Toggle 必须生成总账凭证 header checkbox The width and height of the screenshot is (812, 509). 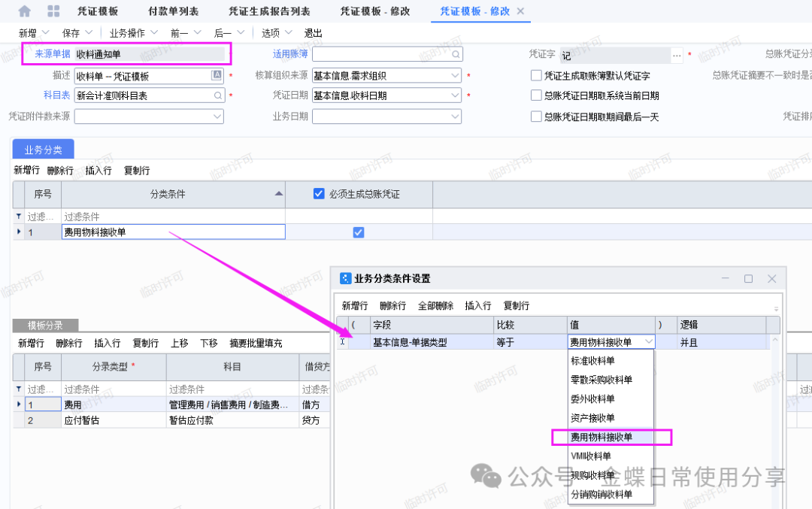318,194
